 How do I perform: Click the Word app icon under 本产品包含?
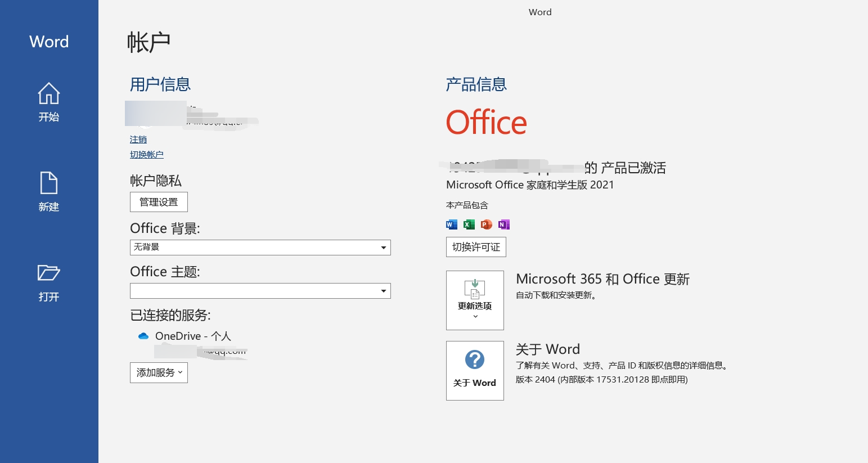tap(452, 224)
